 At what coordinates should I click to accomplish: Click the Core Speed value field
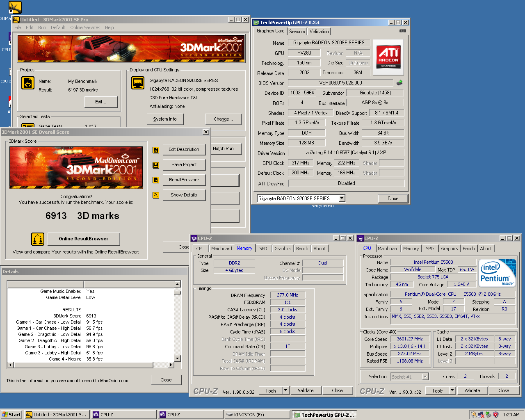coord(410,339)
